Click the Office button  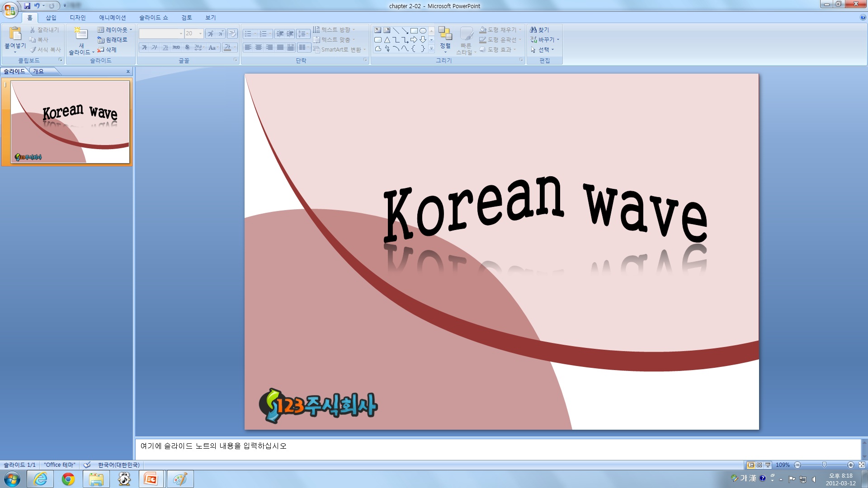click(9, 9)
